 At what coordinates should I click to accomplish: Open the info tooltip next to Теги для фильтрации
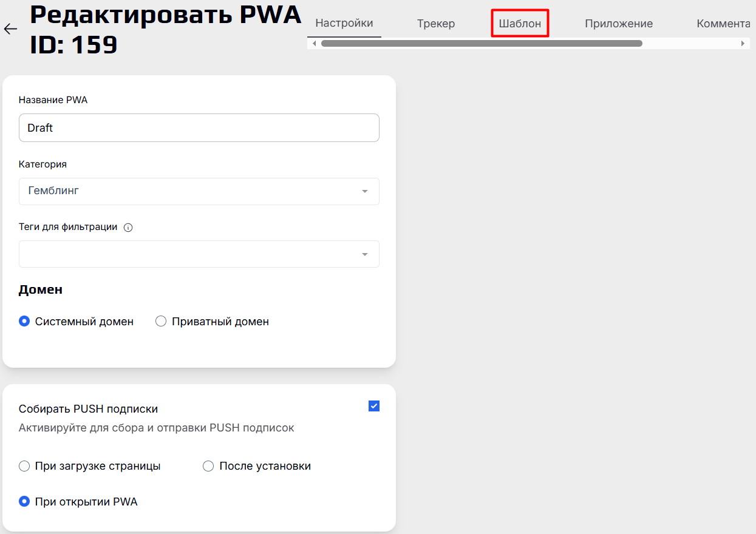[x=128, y=227]
